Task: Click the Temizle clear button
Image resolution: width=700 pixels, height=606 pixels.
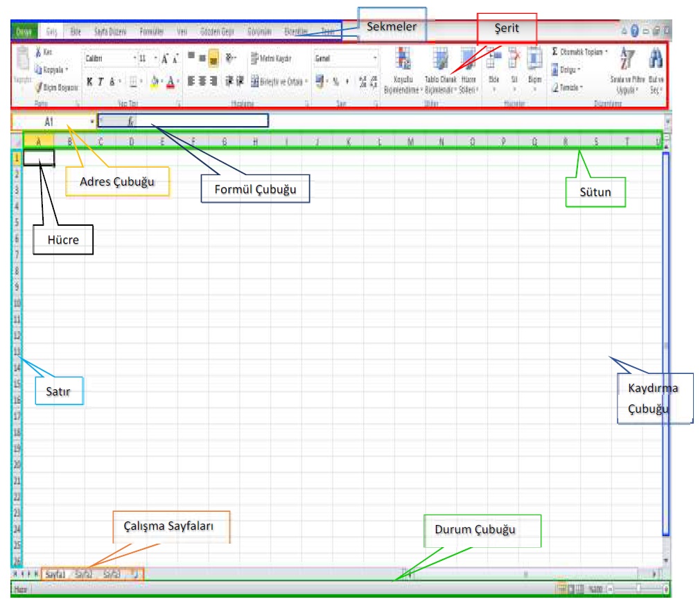Action: pyautogui.click(x=568, y=87)
